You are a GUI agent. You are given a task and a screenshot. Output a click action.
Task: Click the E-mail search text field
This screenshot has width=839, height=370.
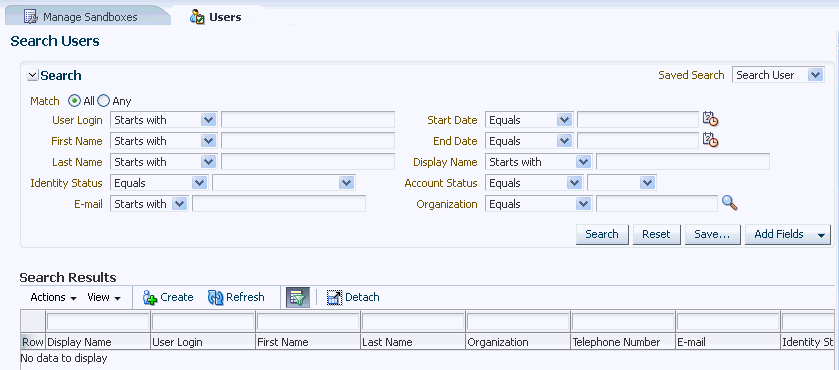(x=279, y=203)
